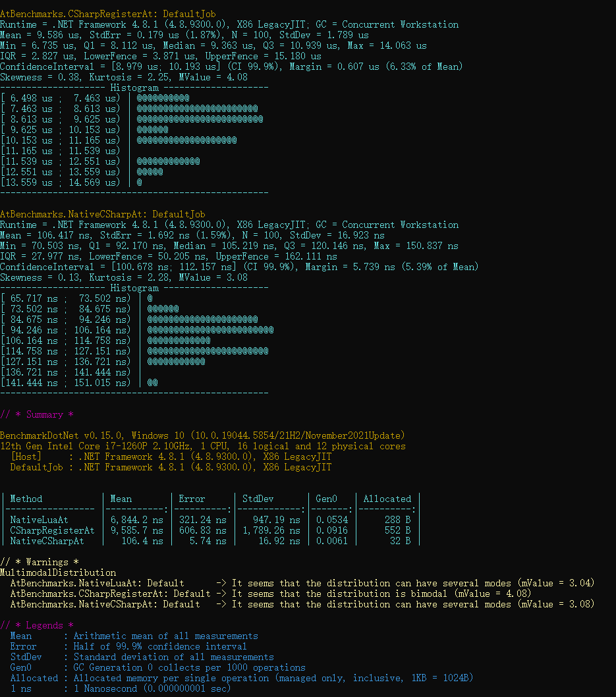Click the '32 B' allocated cell
Image resolution: width=616 pixels, height=697 pixels.
coord(401,542)
